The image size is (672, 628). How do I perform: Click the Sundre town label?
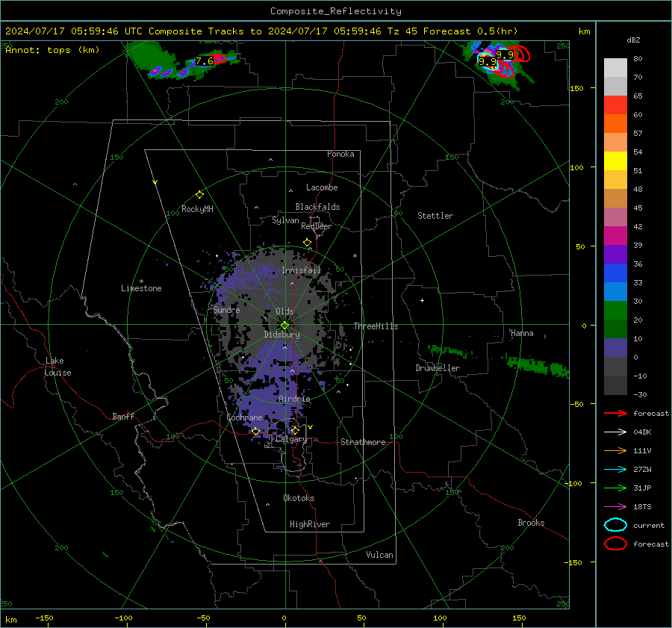[226, 310]
